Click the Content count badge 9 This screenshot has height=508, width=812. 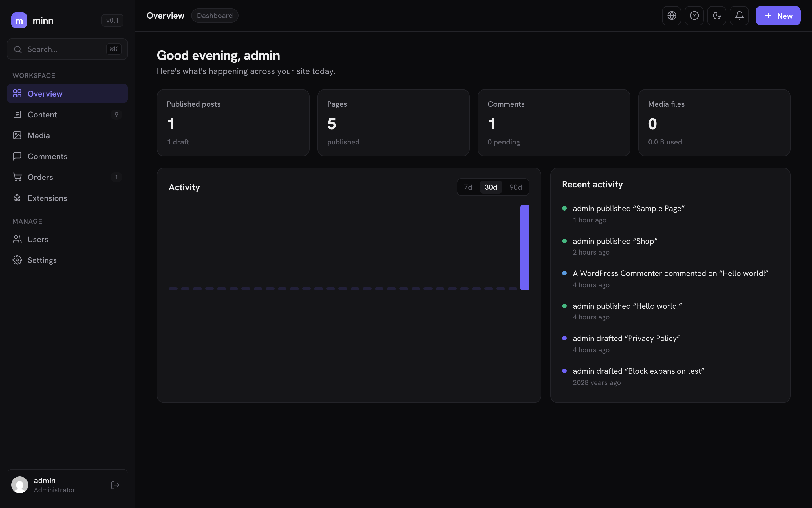coord(116,114)
